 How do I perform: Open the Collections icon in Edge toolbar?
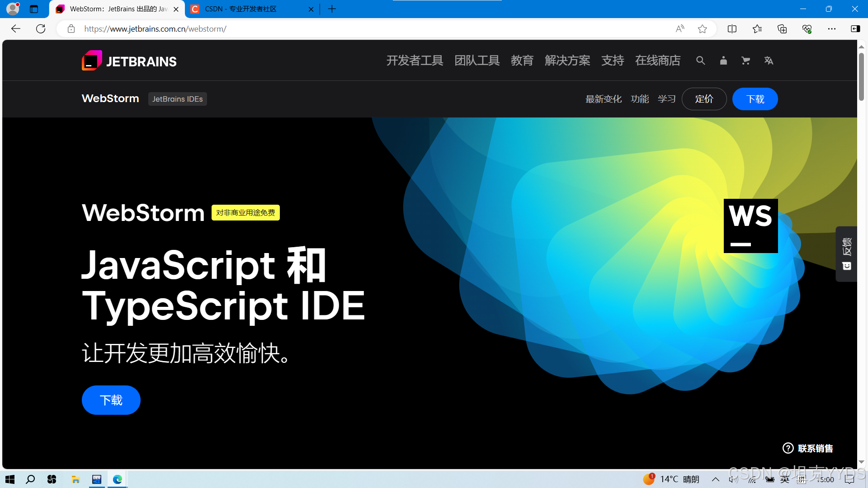pos(782,29)
